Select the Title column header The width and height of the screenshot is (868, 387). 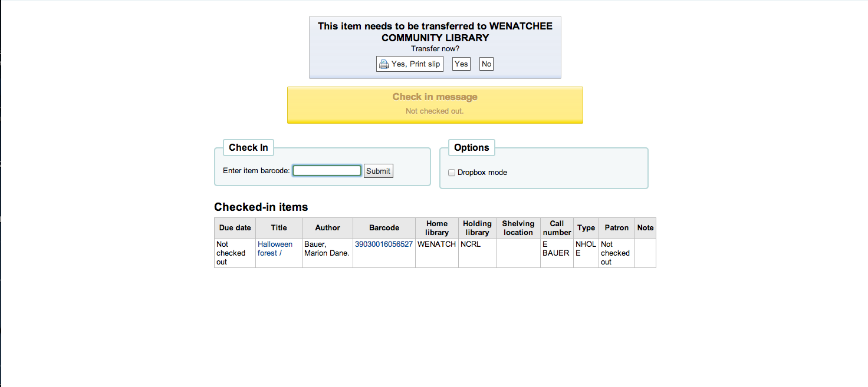(279, 228)
